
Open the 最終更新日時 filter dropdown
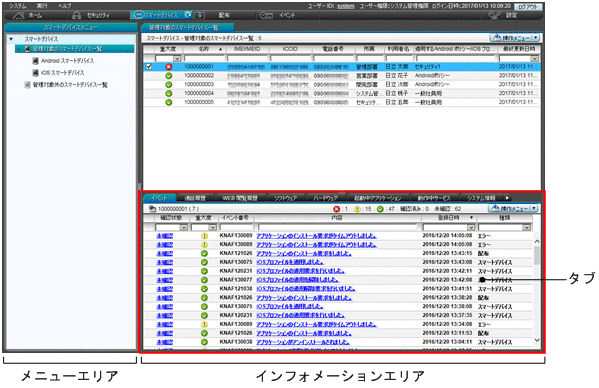(534, 58)
